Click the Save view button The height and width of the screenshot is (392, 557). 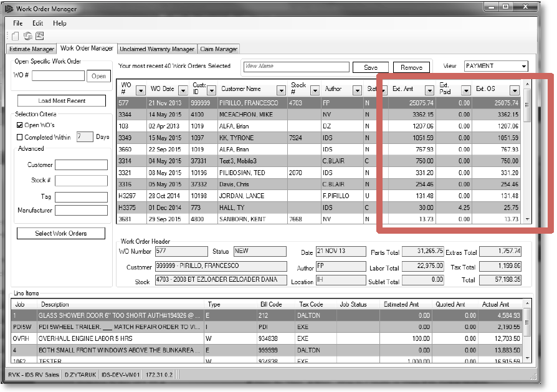371,67
